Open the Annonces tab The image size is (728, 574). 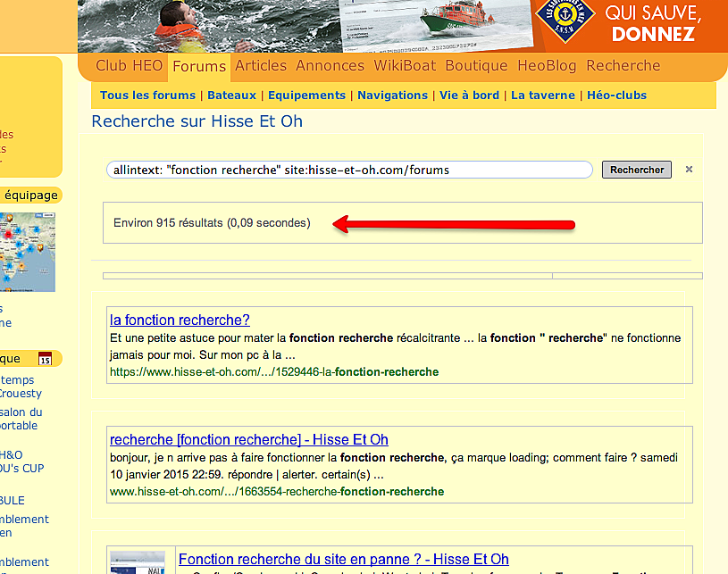(330, 66)
